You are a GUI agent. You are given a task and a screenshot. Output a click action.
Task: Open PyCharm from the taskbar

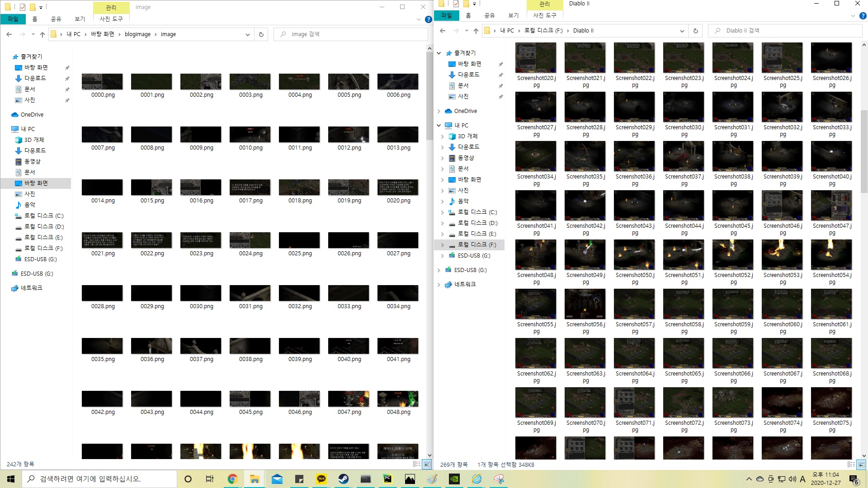tap(387, 479)
